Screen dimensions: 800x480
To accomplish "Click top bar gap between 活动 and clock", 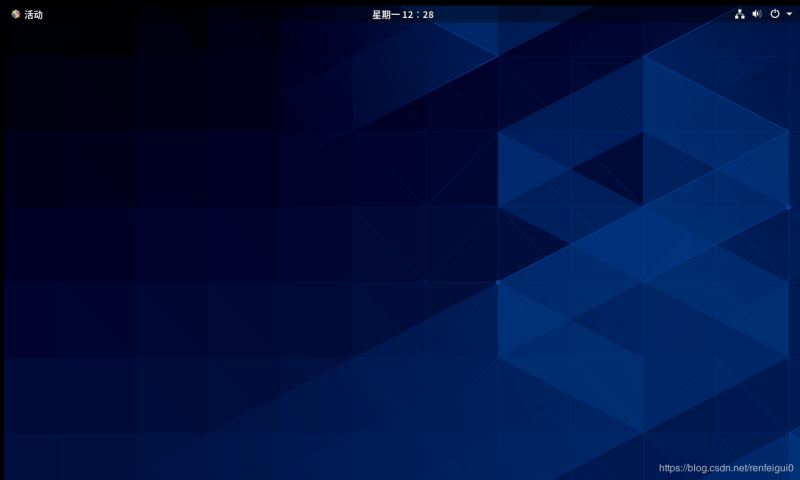I will click(200, 14).
